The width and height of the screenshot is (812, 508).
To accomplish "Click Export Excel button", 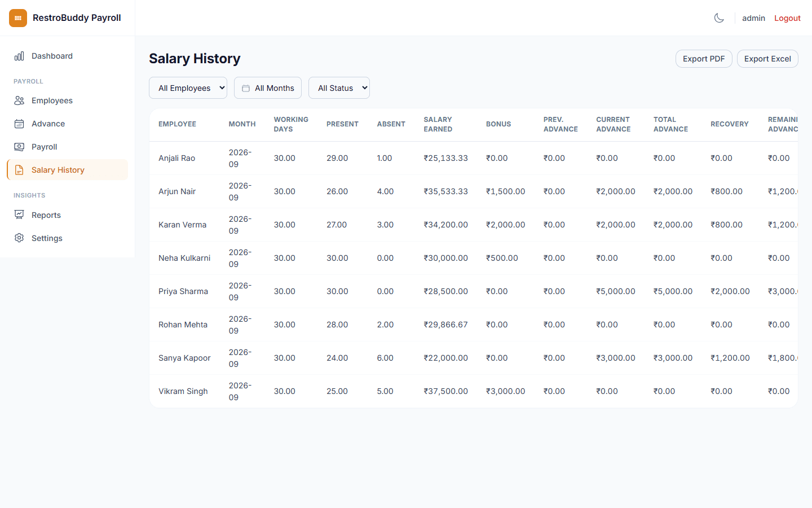I will pyautogui.click(x=767, y=59).
